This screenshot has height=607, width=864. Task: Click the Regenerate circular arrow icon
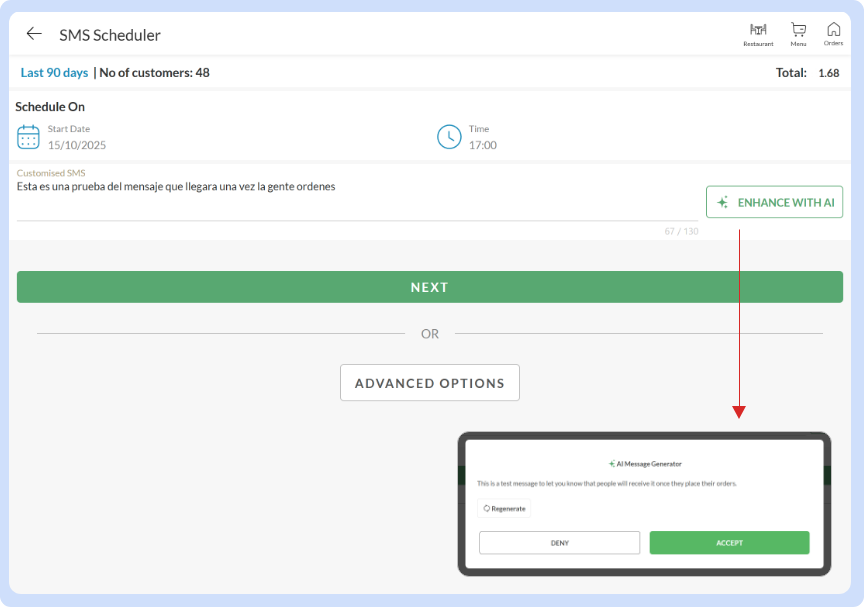(x=486, y=508)
